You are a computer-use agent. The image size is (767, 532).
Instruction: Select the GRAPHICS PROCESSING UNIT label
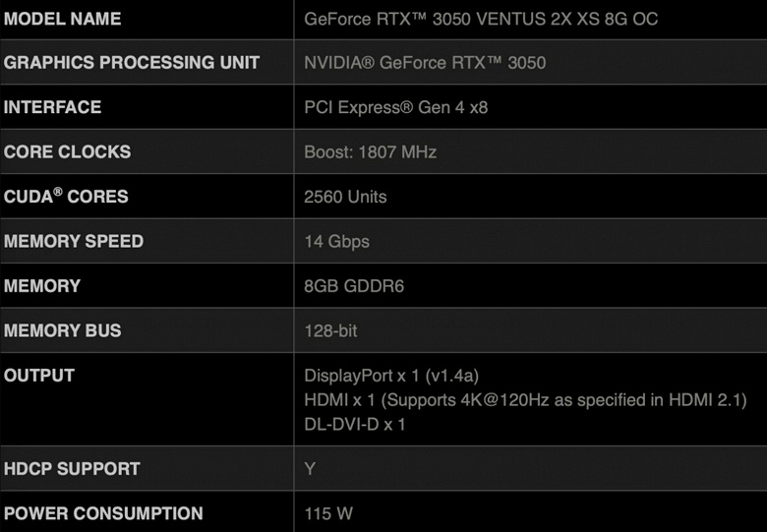pyautogui.click(x=132, y=63)
